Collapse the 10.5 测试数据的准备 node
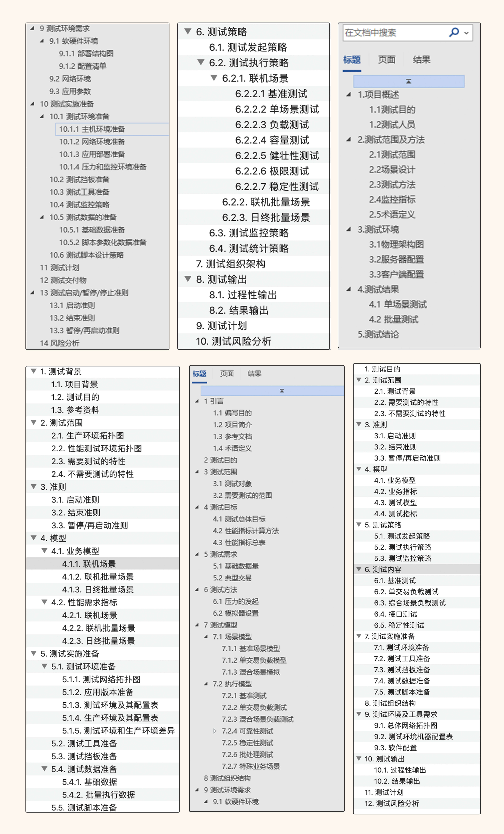504x834 pixels. coord(42,217)
